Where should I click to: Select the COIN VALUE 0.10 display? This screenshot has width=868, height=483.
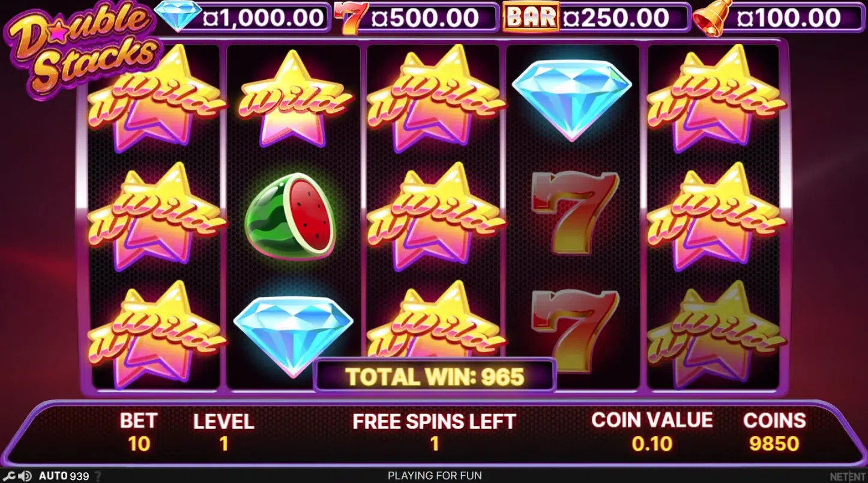point(652,444)
